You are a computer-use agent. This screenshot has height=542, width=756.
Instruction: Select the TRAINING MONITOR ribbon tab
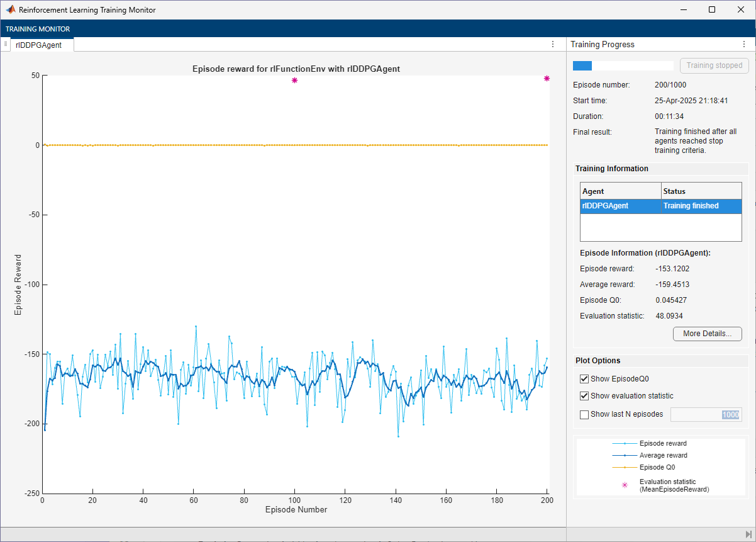click(38, 29)
